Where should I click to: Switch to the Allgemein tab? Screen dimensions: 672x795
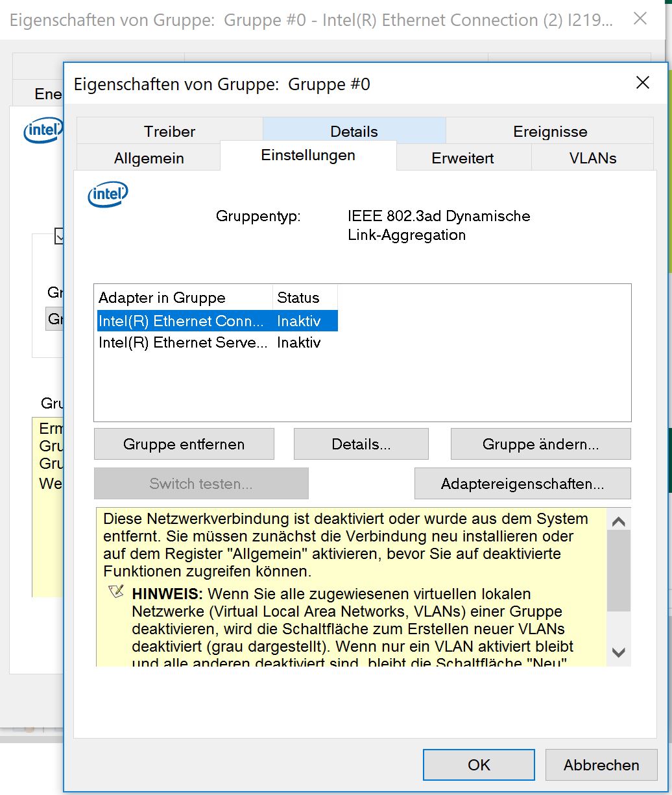click(149, 158)
